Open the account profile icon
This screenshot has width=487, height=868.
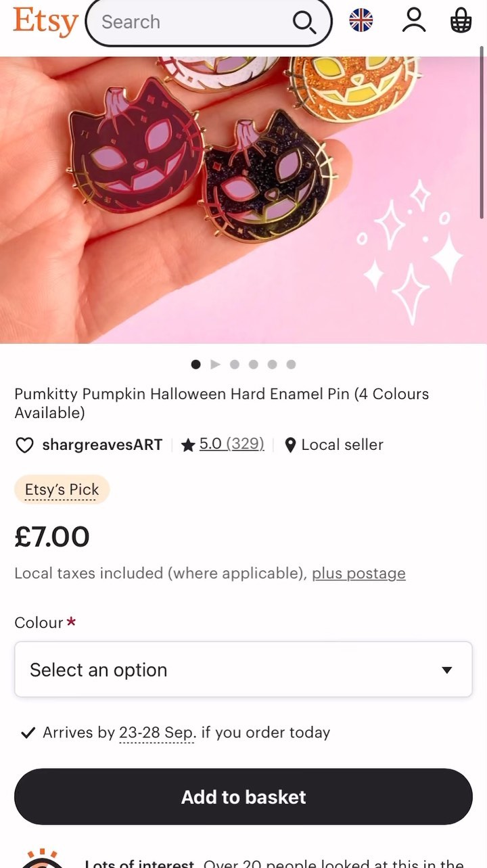413,20
